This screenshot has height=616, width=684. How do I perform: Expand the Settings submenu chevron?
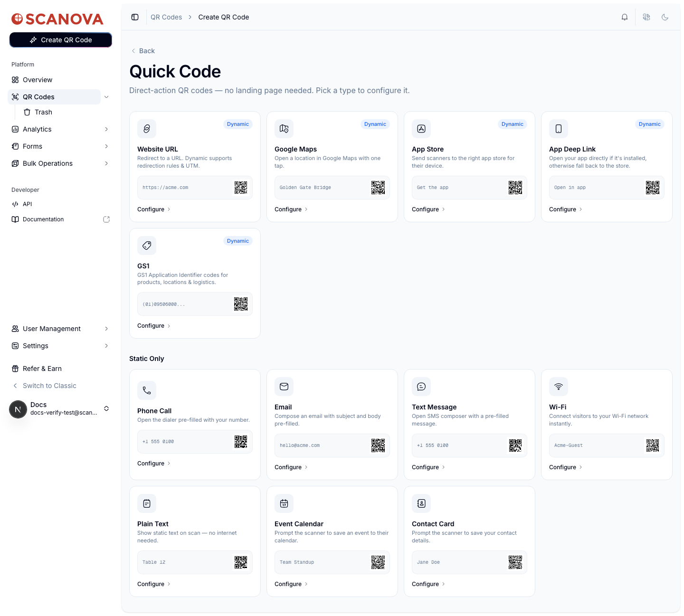point(106,346)
